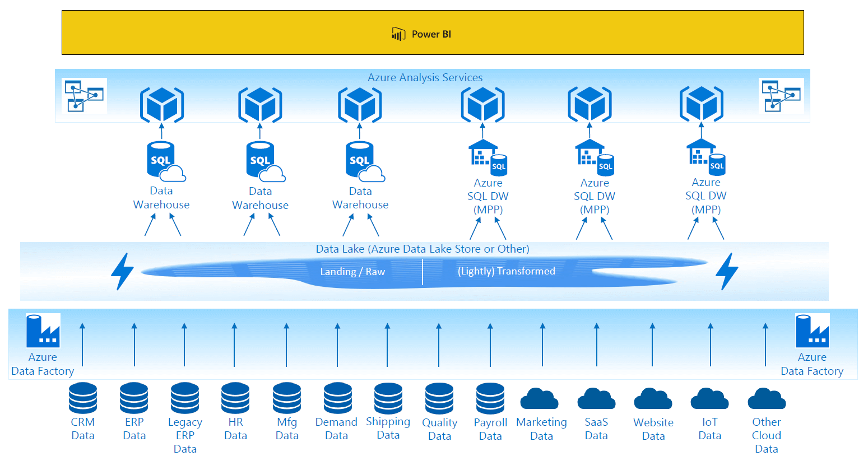Click the leftmost Data Warehouse SQL icon
This screenshot has width=868, height=456.
(x=165, y=162)
